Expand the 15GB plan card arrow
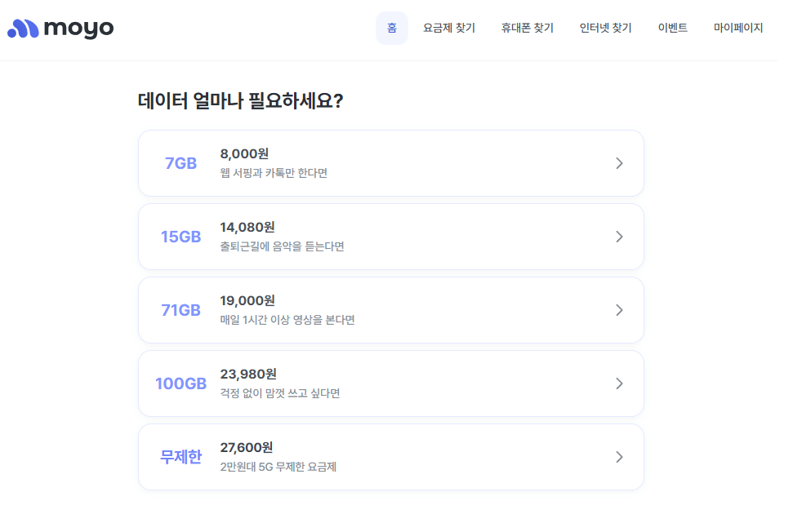The height and width of the screenshot is (532, 793). (619, 236)
